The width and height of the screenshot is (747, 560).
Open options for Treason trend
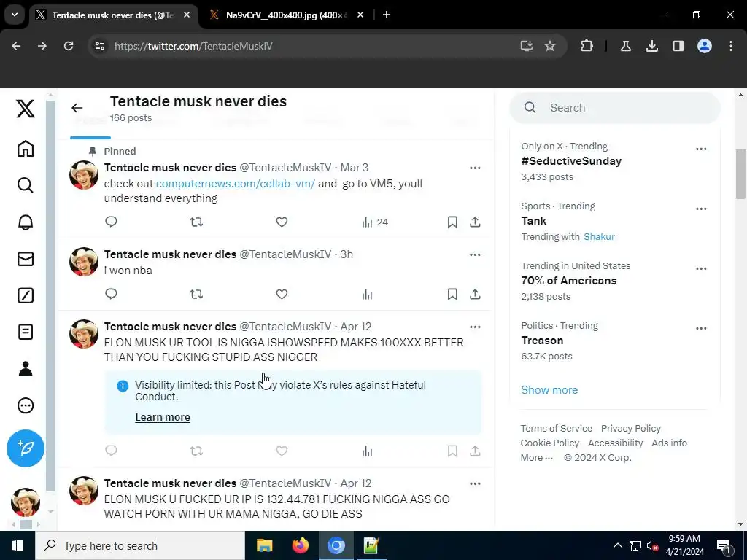[x=701, y=328]
